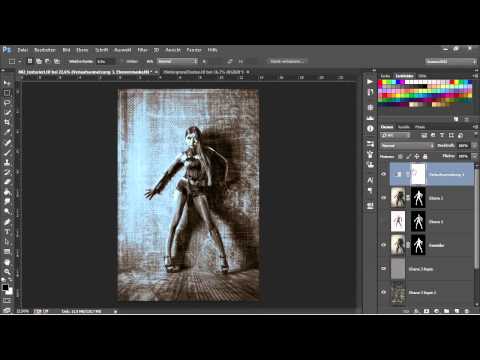Image resolution: width=480 pixels, height=360 pixels.
Task: Select the Gradient tool
Action: point(7,192)
